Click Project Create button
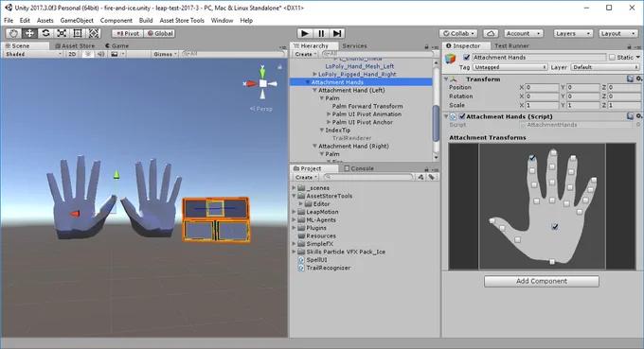The height and width of the screenshot is (349, 644). 306,177
